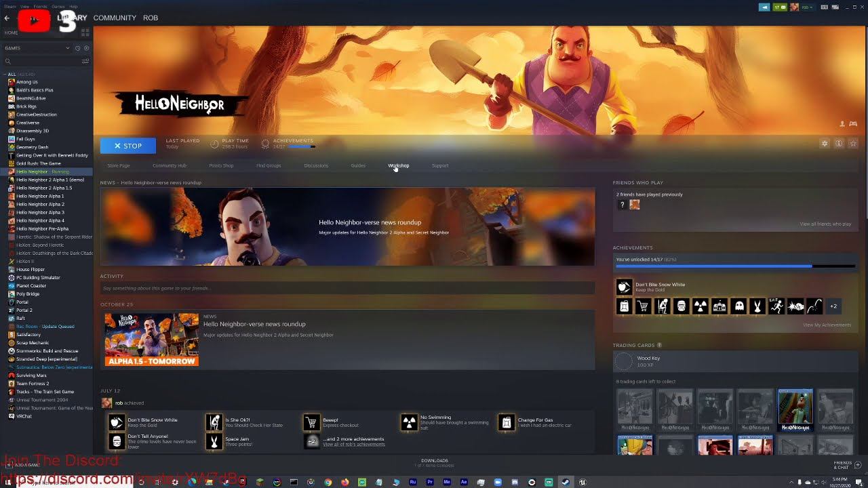868x488 pixels.
Task: Open Chrome from the Windows taskbar
Action: 328,483
